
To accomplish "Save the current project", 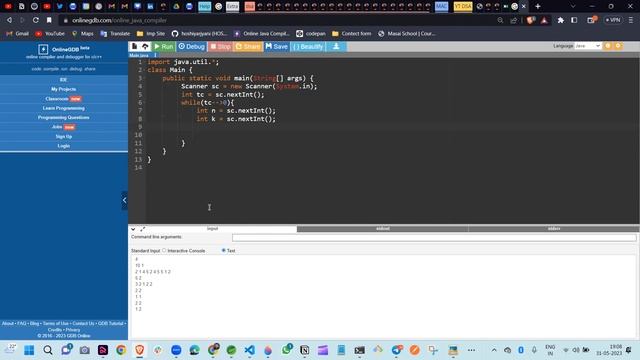I will coord(276,47).
